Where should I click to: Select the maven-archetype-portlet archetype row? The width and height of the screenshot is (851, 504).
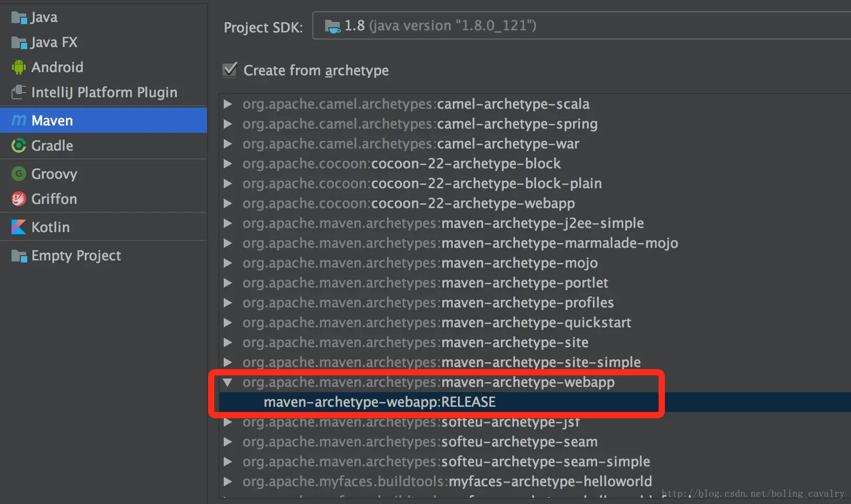[535, 283]
